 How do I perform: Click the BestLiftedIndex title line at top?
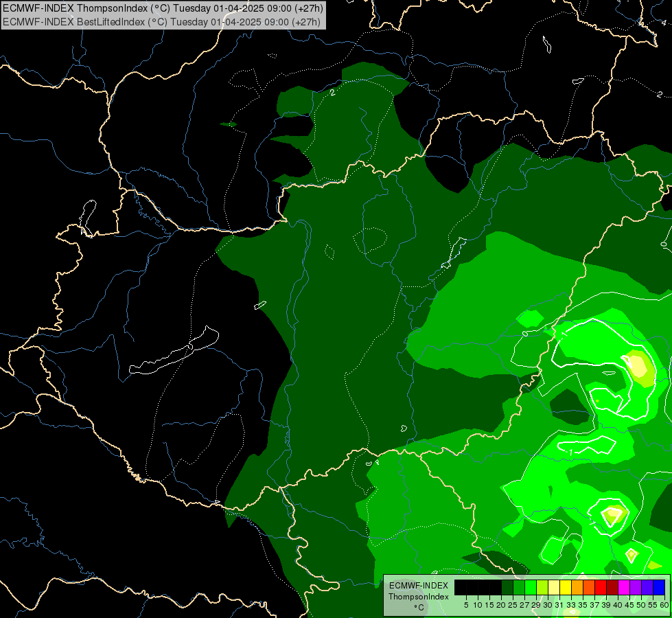click(161, 22)
